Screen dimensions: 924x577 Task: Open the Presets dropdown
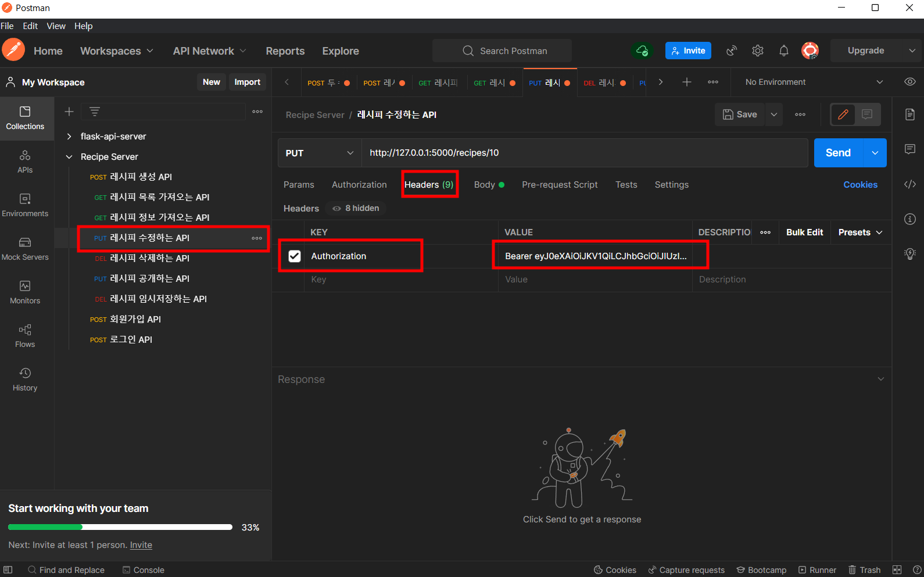point(860,232)
